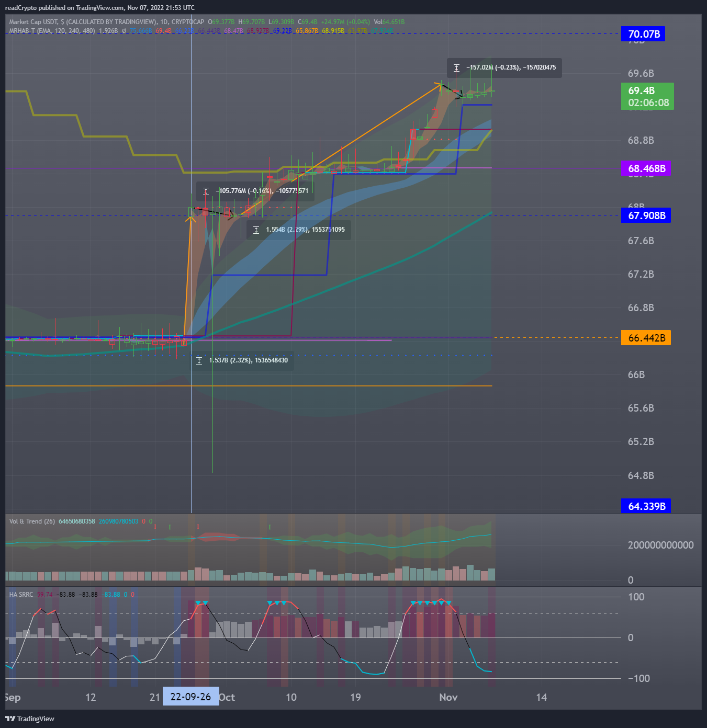
Task: Click the 65.6B price scale tick
Action: tap(641, 408)
